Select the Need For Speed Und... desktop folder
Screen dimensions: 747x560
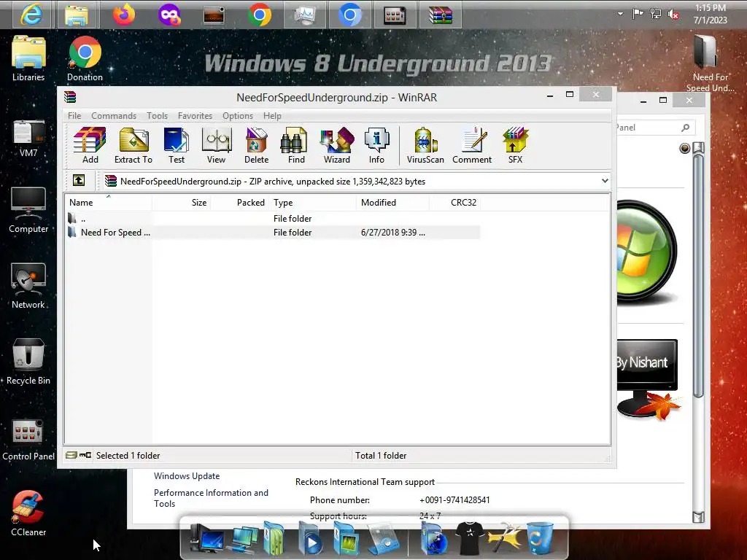pos(710,63)
